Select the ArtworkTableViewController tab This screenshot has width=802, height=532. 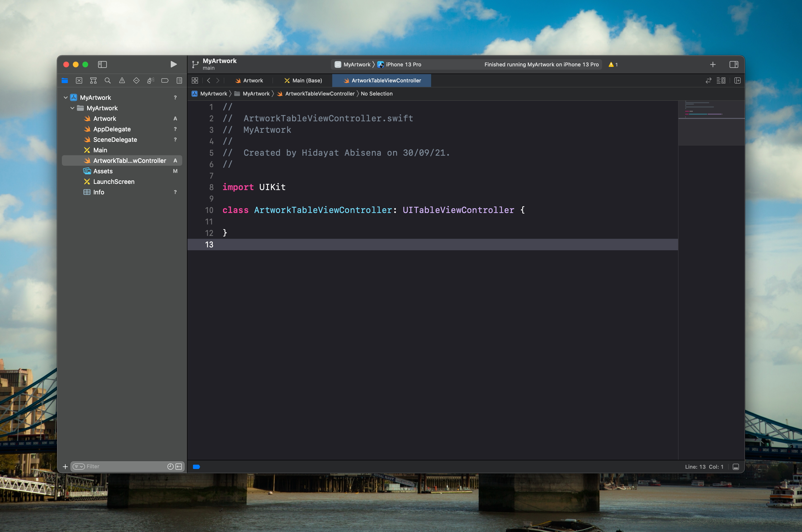coord(382,81)
